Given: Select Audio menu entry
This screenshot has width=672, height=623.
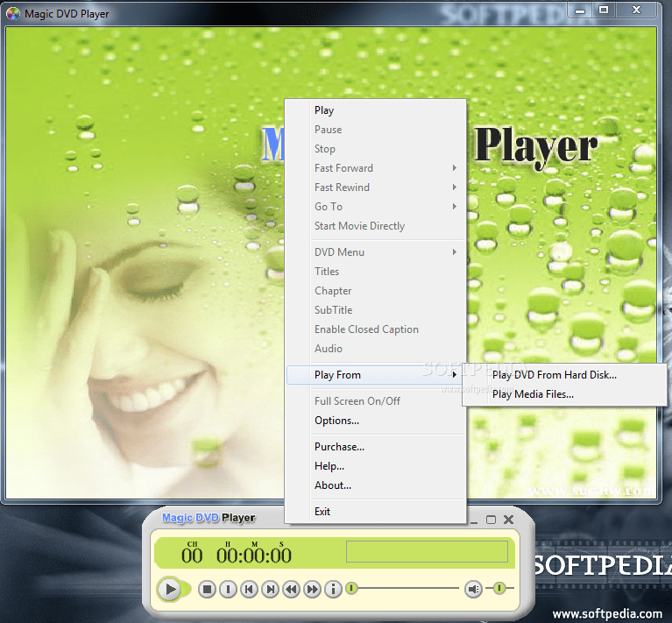Looking at the screenshot, I should 376,349.
